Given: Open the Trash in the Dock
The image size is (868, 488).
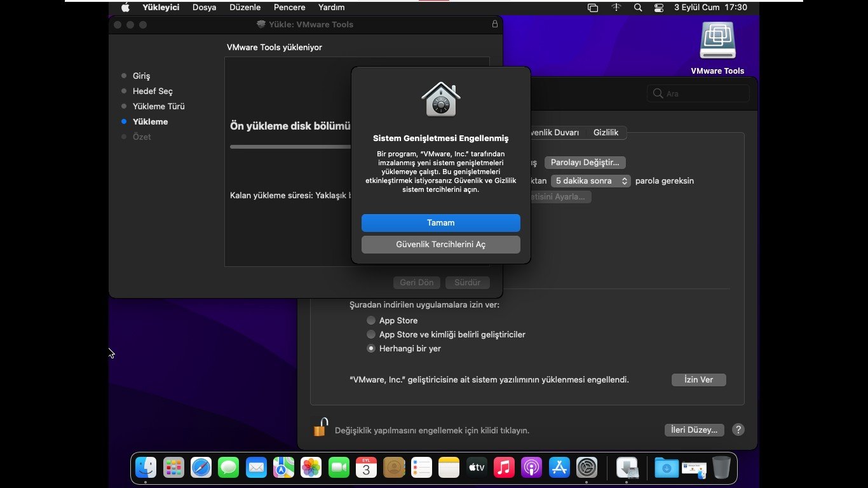Looking at the screenshot, I should point(721,468).
